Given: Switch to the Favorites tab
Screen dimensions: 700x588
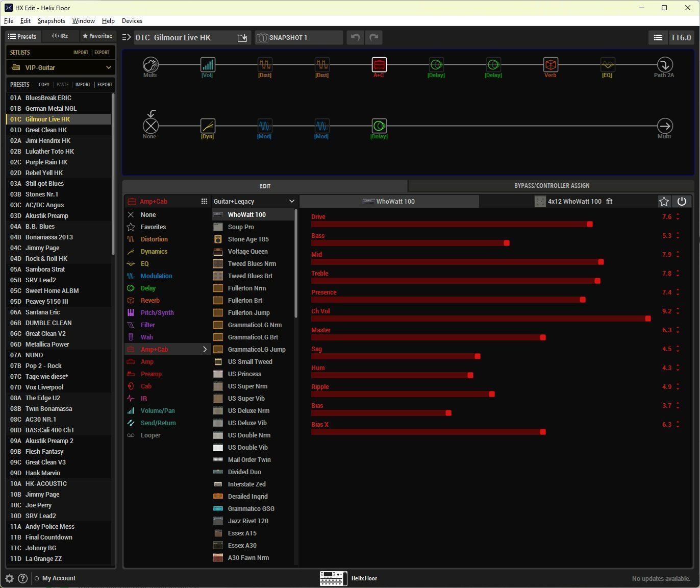Looking at the screenshot, I should pyautogui.click(x=97, y=36).
